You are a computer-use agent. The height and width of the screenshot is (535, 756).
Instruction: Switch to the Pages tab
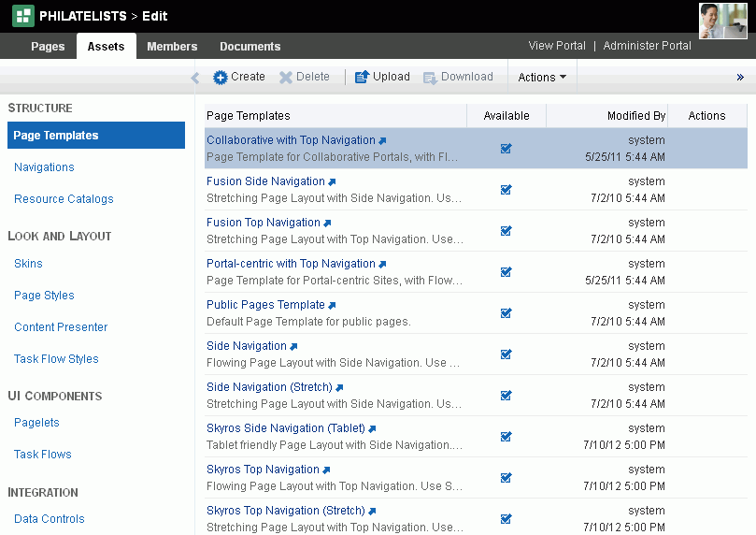click(x=48, y=47)
